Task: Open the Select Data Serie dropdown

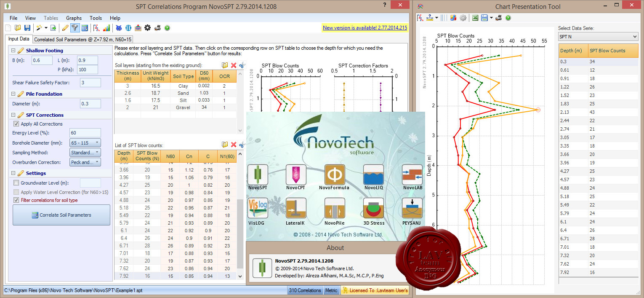Action: (x=598, y=37)
